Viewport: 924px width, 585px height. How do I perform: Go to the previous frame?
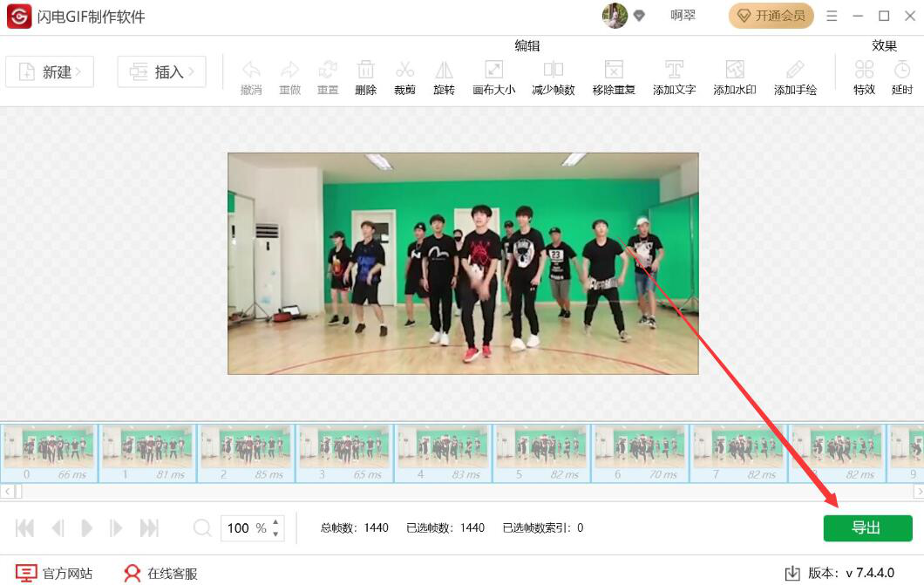[58, 527]
